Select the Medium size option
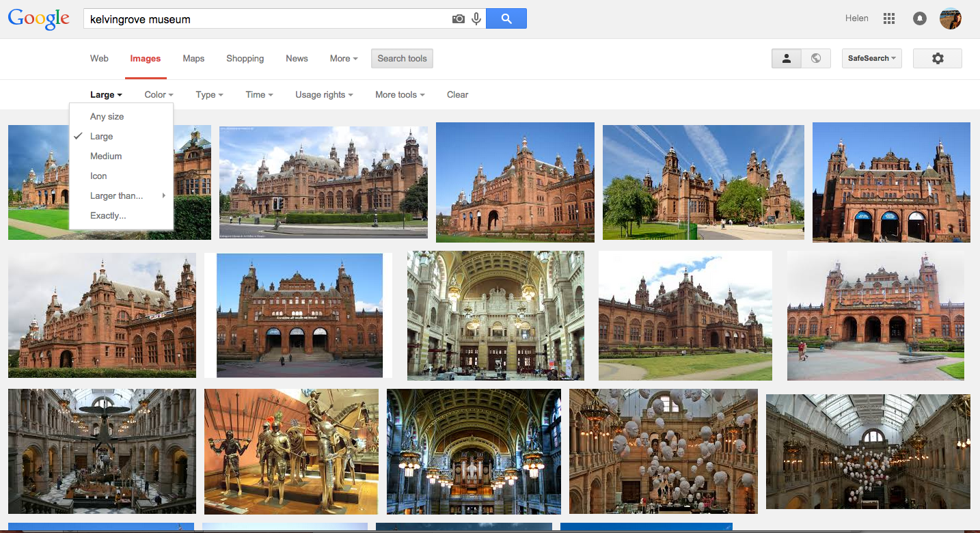Screen dimensions: 980x533 coord(106,156)
